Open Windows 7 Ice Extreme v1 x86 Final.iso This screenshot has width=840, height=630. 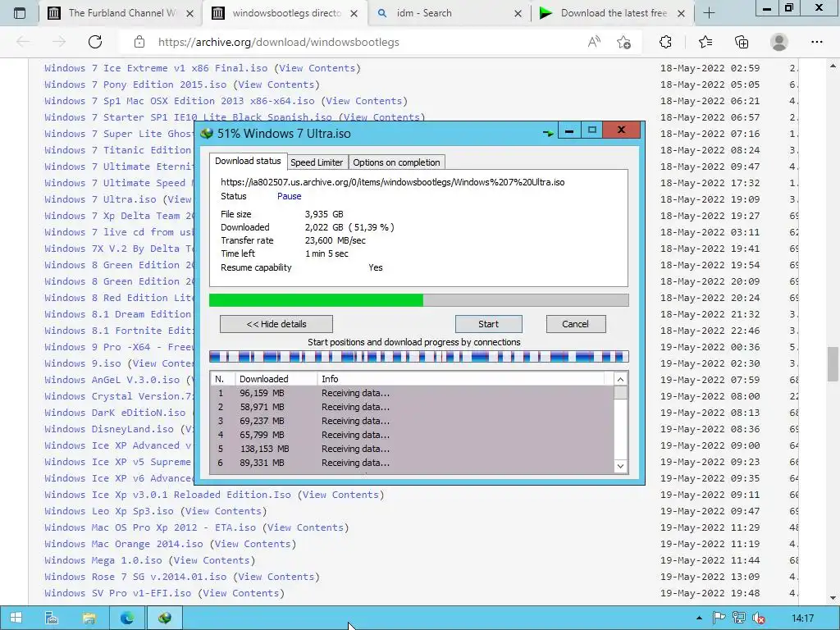(156, 67)
